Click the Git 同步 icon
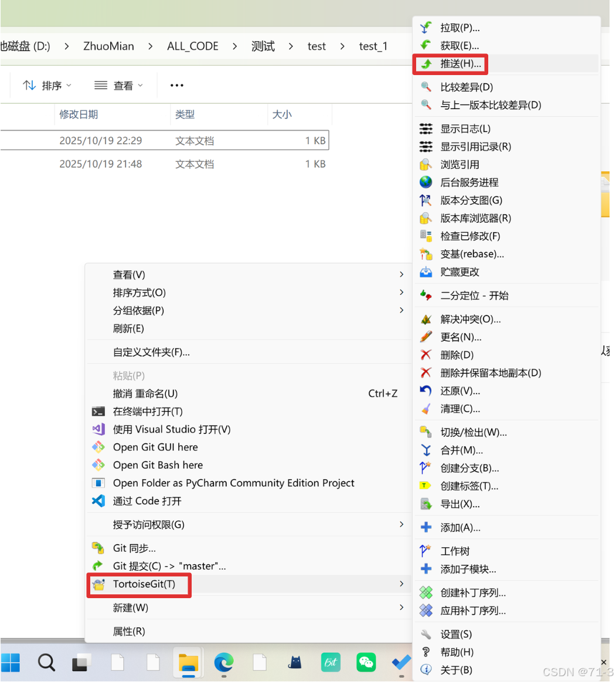 [98, 548]
